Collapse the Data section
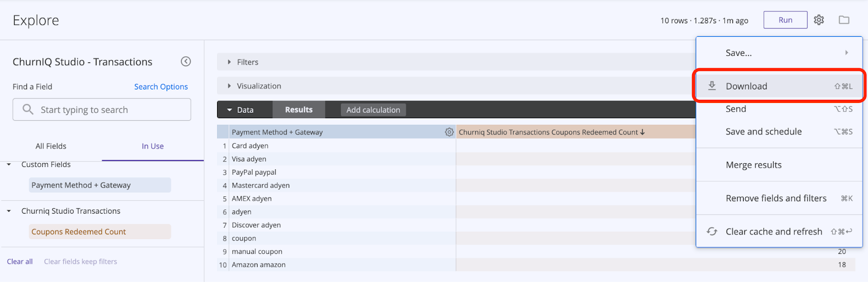 coord(240,110)
